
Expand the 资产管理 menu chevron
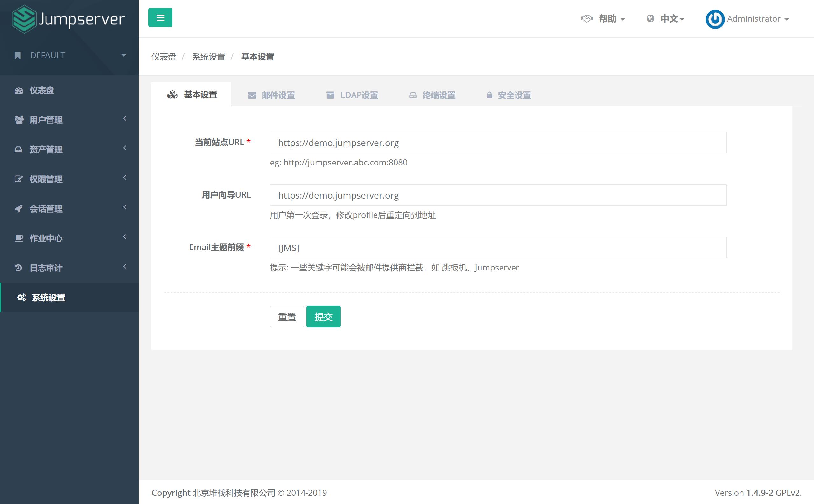[x=125, y=148]
